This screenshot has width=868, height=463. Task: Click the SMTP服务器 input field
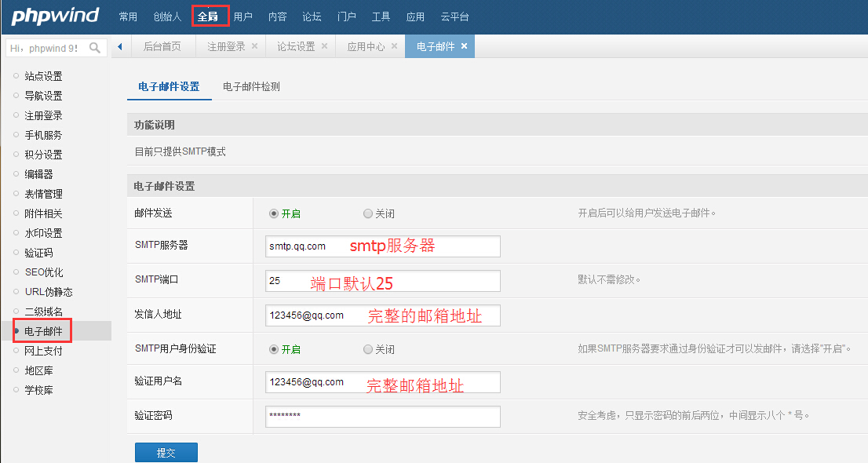point(382,246)
